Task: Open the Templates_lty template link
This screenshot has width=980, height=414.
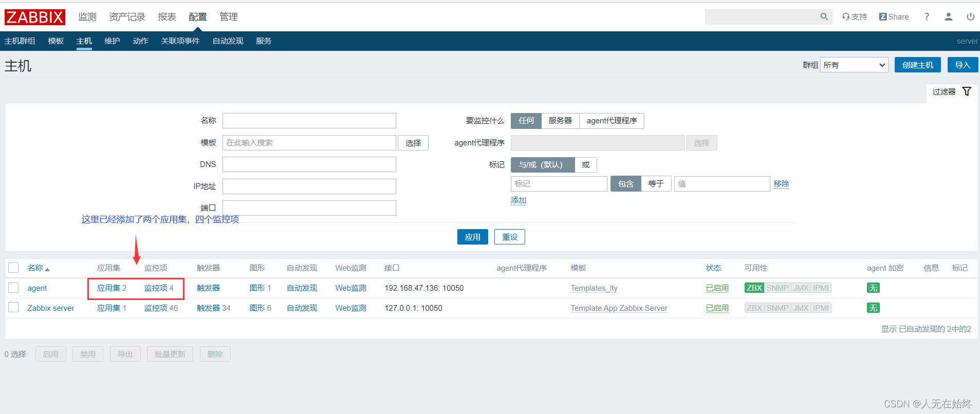Action: pyautogui.click(x=594, y=288)
